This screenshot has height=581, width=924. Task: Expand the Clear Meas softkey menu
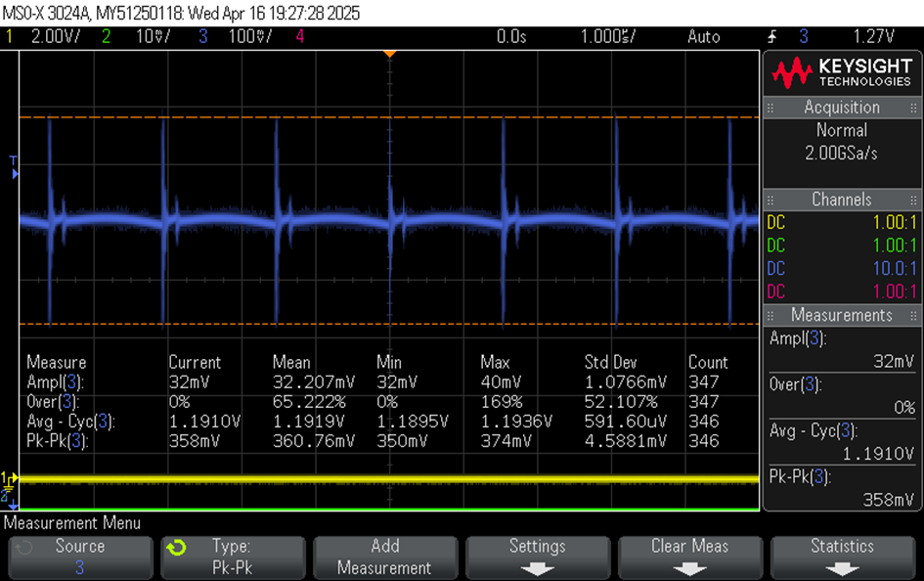689,557
